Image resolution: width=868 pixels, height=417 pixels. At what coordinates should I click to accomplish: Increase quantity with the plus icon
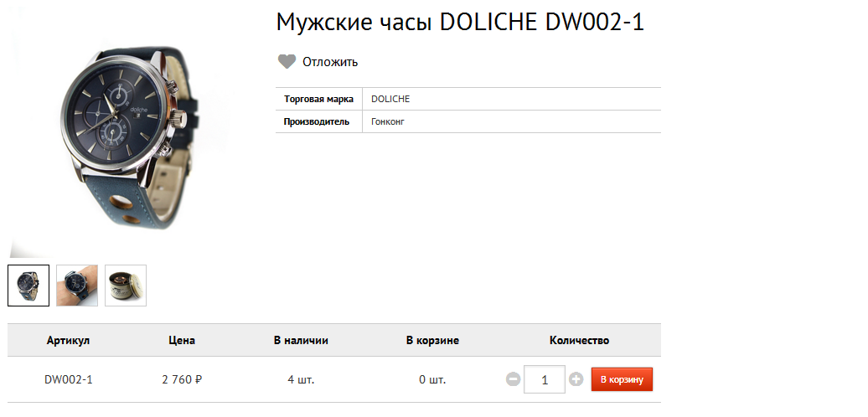(x=576, y=379)
